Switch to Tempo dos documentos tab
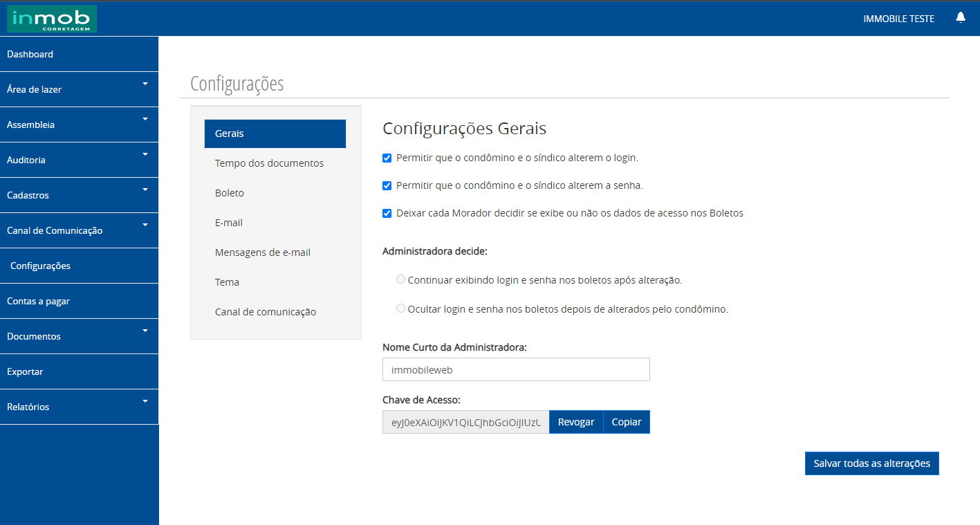Viewport: 980px width, 525px height. click(x=275, y=163)
